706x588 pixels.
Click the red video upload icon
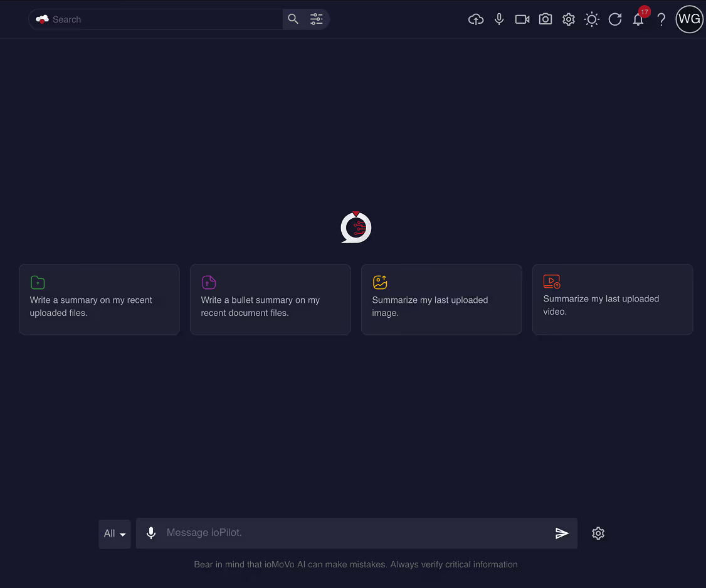[552, 281]
